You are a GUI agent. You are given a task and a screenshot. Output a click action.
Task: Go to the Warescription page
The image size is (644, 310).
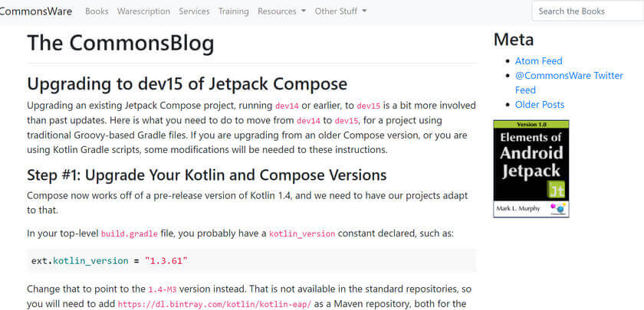[x=144, y=11]
